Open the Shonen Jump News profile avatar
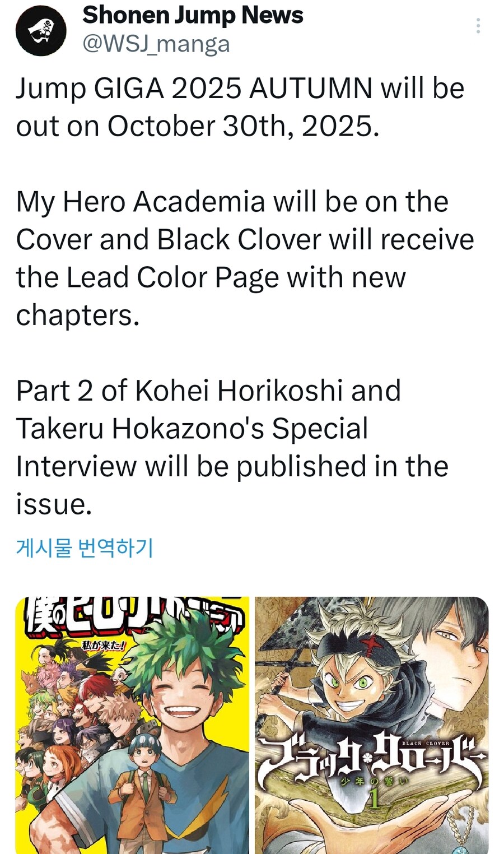 41,31
